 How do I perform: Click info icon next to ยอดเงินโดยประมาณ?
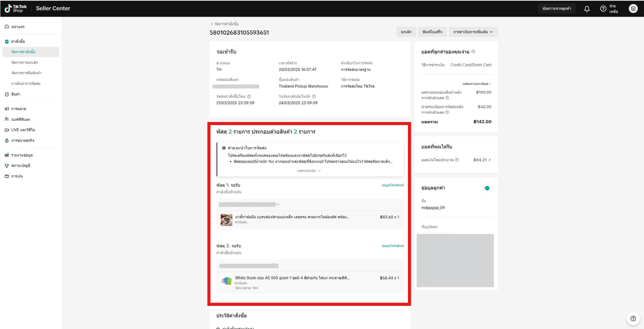click(457, 160)
